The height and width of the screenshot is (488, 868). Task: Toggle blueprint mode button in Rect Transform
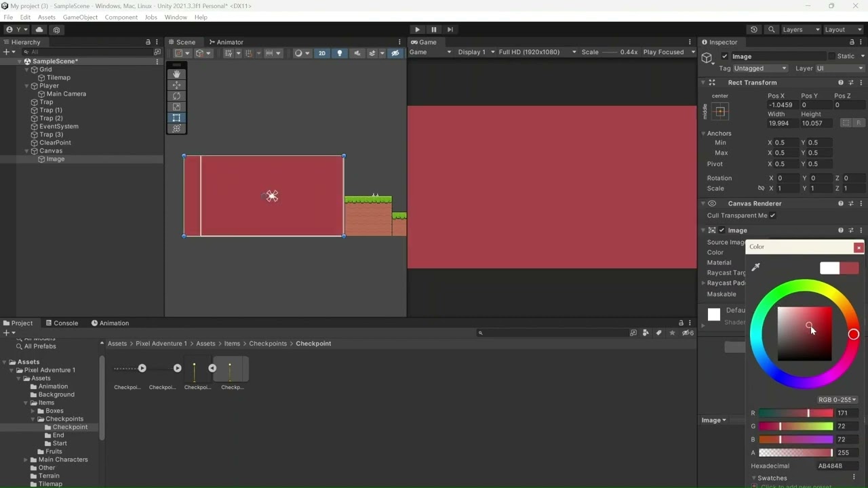(846, 123)
